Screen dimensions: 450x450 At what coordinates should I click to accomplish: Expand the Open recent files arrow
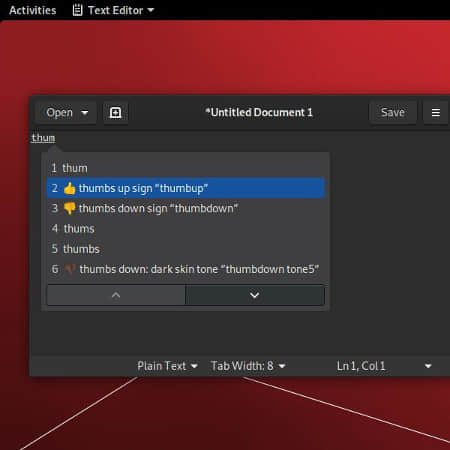[85, 113]
